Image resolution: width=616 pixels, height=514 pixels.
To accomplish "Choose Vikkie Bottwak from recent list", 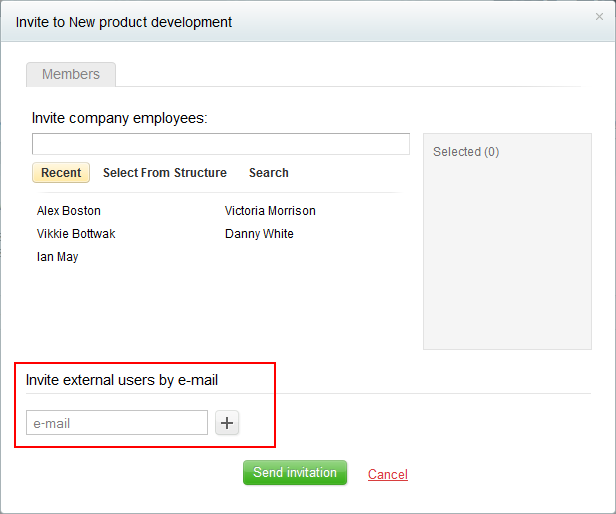I will [76, 234].
